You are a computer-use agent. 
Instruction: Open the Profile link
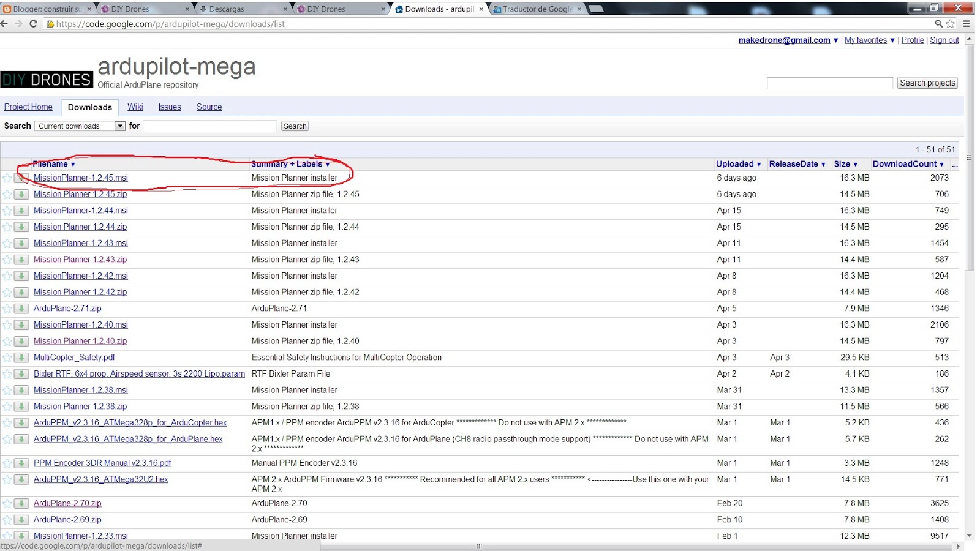click(x=913, y=40)
